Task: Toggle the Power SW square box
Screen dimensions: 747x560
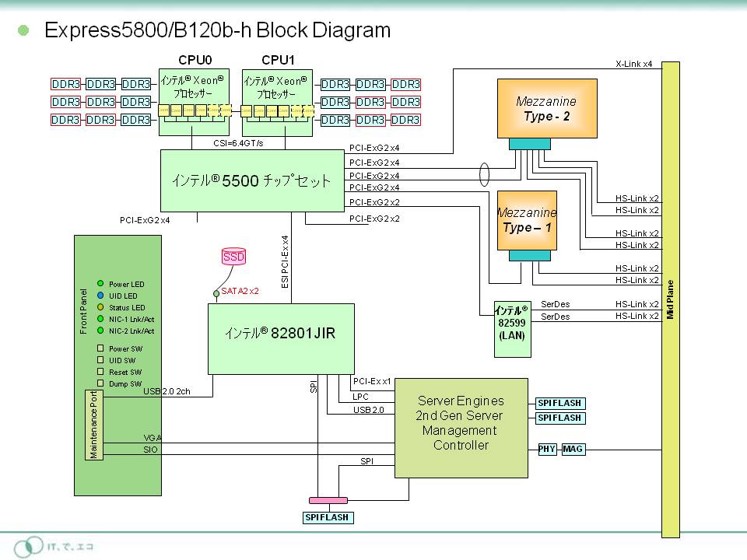Action: point(100,348)
